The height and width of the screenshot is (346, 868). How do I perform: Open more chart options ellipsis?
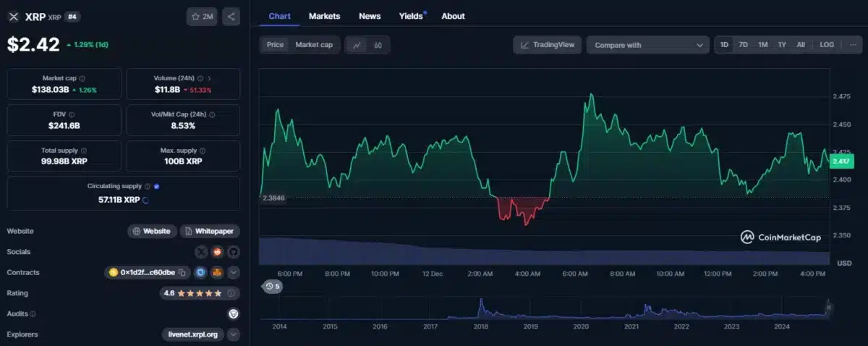pyautogui.click(x=854, y=45)
